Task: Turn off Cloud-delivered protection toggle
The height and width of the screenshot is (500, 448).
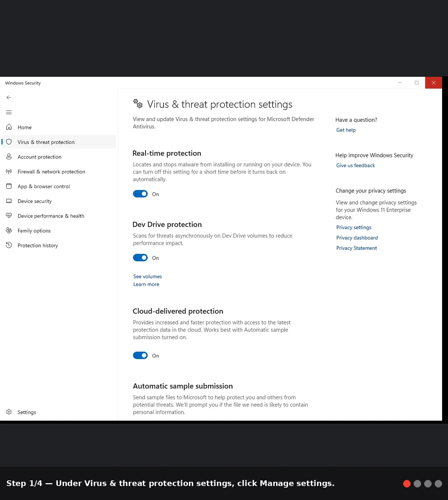Action: 140,355
